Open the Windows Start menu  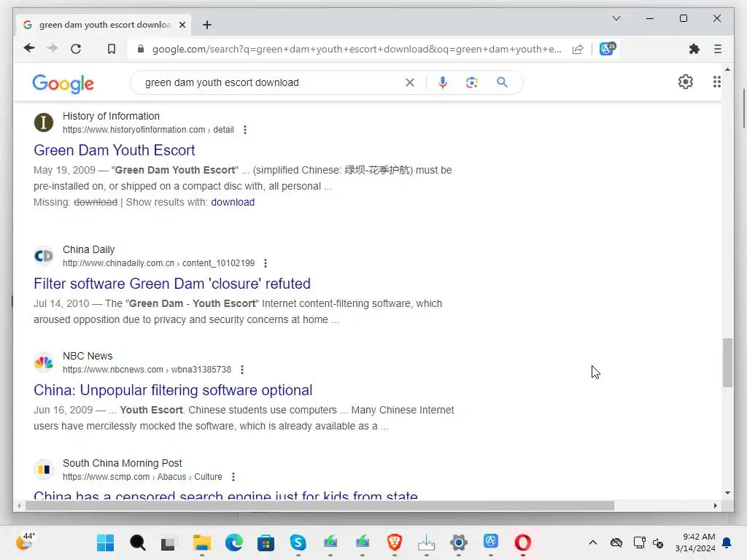pos(105,542)
